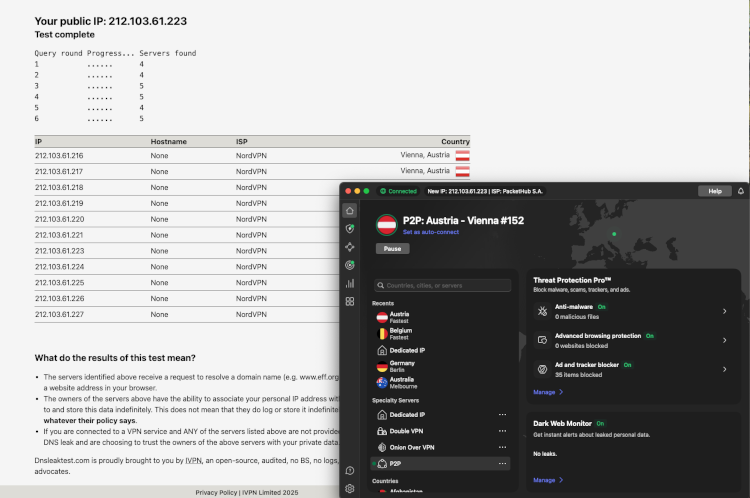Open Privacy Policy link in page footer
Viewport: 750px width, 498px height.
click(216, 492)
